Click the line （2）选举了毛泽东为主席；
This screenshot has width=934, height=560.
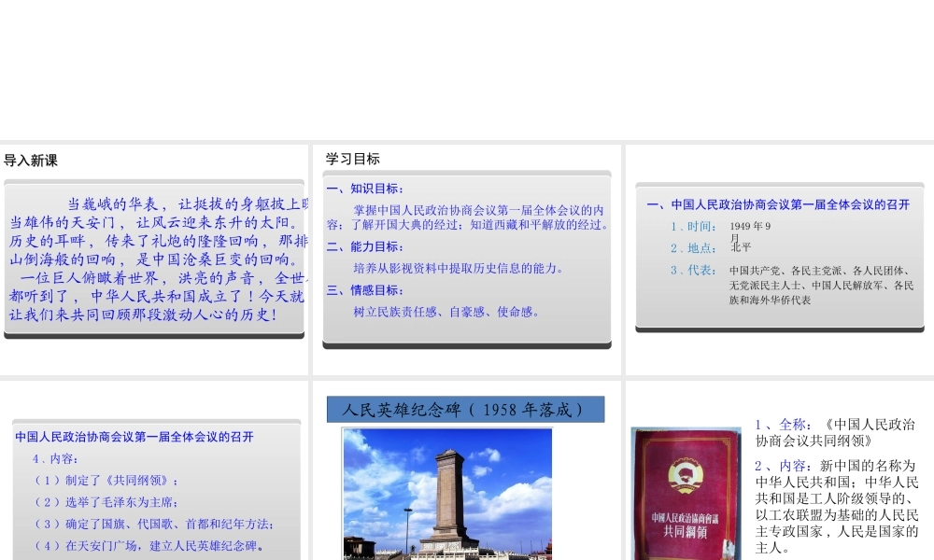[105, 502]
